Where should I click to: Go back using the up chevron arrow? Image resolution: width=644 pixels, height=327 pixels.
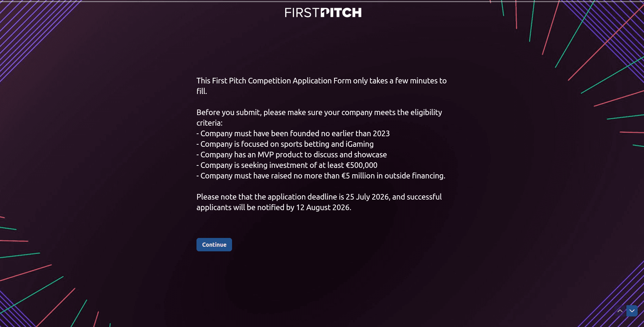[x=620, y=311]
